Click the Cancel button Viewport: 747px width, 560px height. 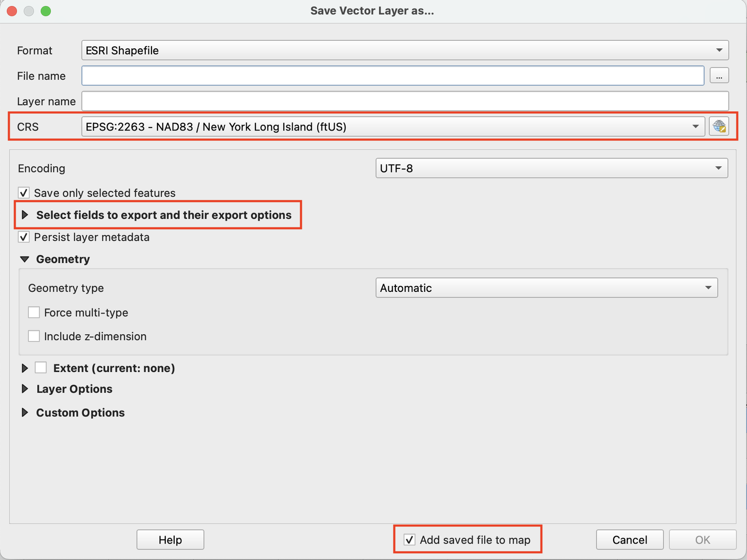tap(629, 540)
